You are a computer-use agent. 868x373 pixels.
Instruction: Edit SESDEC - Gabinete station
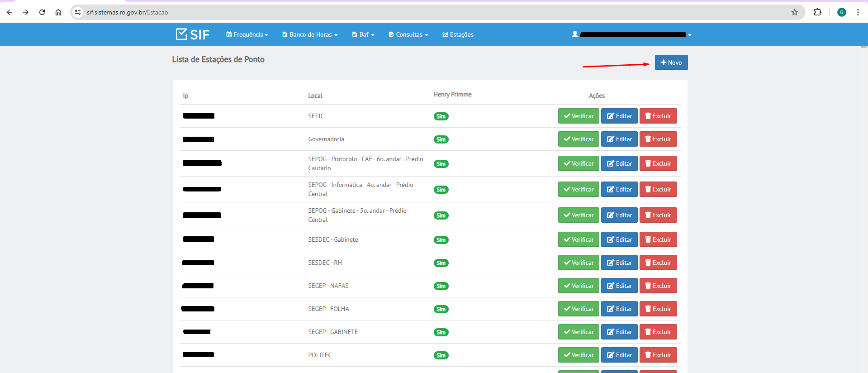click(x=619, y=239)
